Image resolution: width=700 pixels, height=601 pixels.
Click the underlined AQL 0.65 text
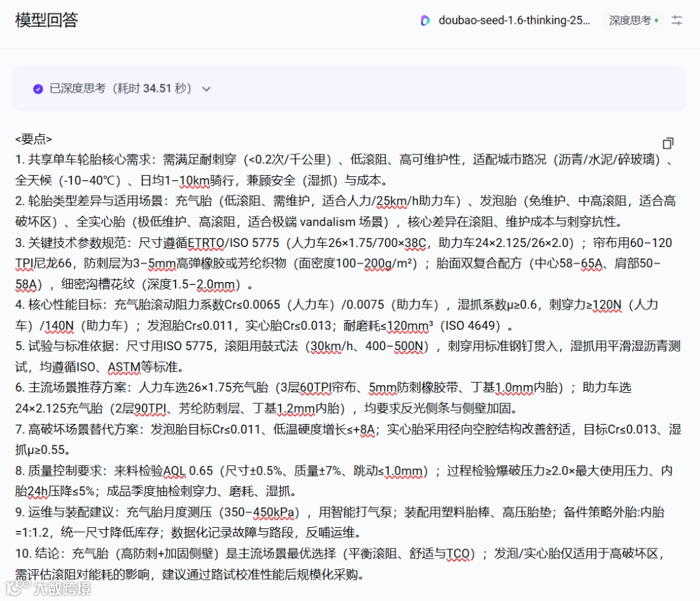188,471
